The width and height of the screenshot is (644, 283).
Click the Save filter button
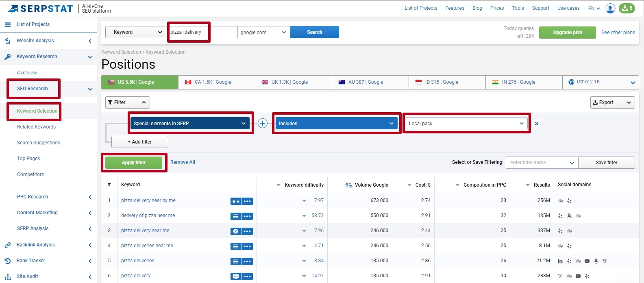pyautogui.click(x=607, y=163)
